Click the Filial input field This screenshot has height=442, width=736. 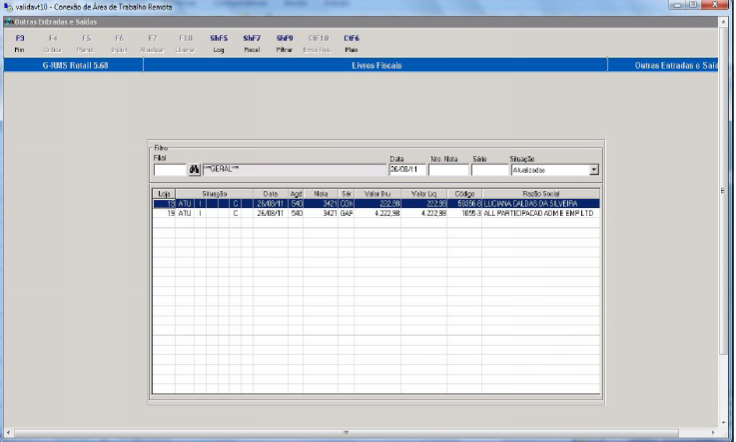click(170, 170)
